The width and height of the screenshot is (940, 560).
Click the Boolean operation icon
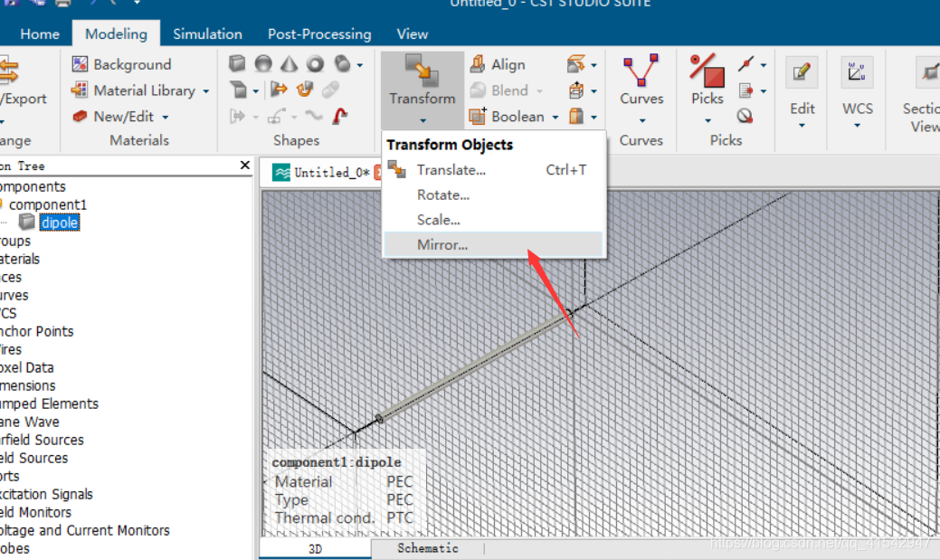(478, 116)
